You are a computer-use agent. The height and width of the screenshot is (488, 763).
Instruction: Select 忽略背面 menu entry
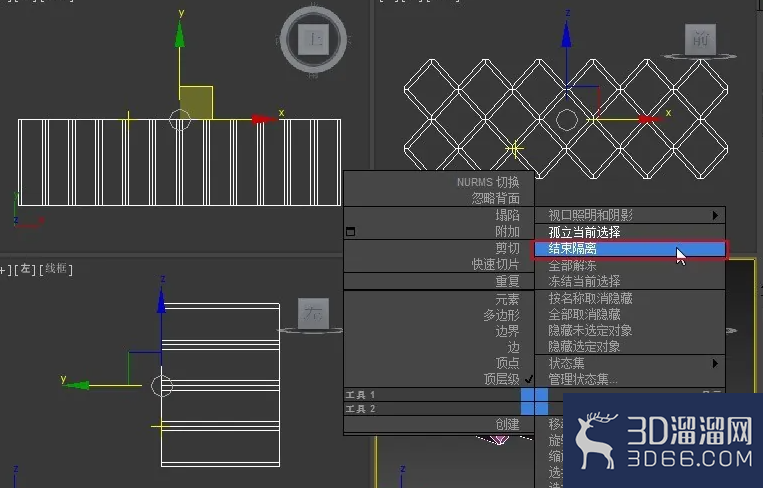pyautogui.click(x=495, y=198)
